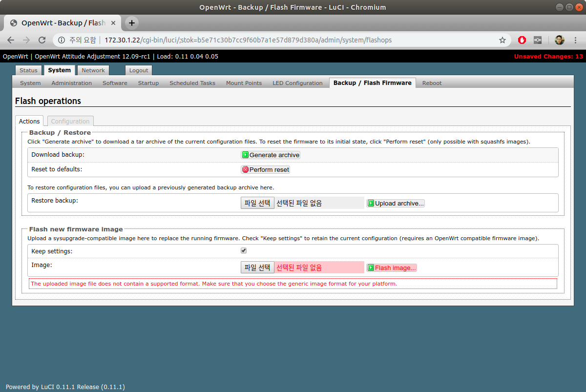Open LED Configuration submenu
This screenshot has width=586, height=392.
(x=297, y=83)
